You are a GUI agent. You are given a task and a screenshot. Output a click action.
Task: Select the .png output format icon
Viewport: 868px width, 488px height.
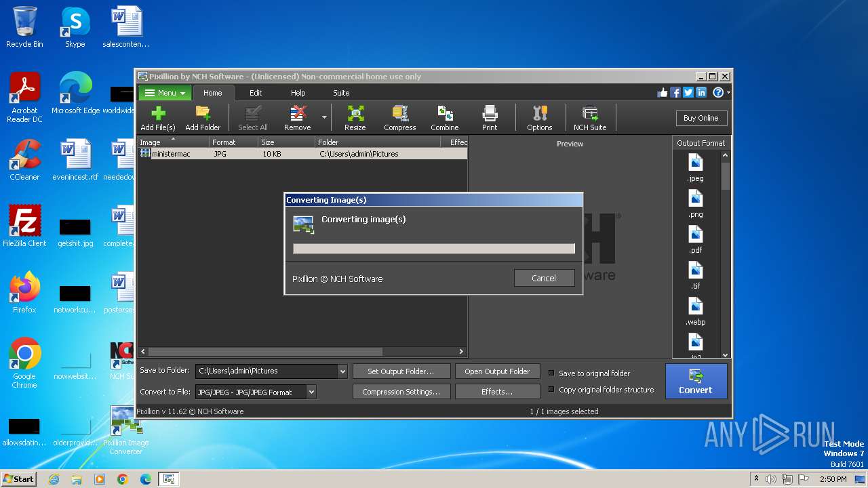tap(695, 204)
